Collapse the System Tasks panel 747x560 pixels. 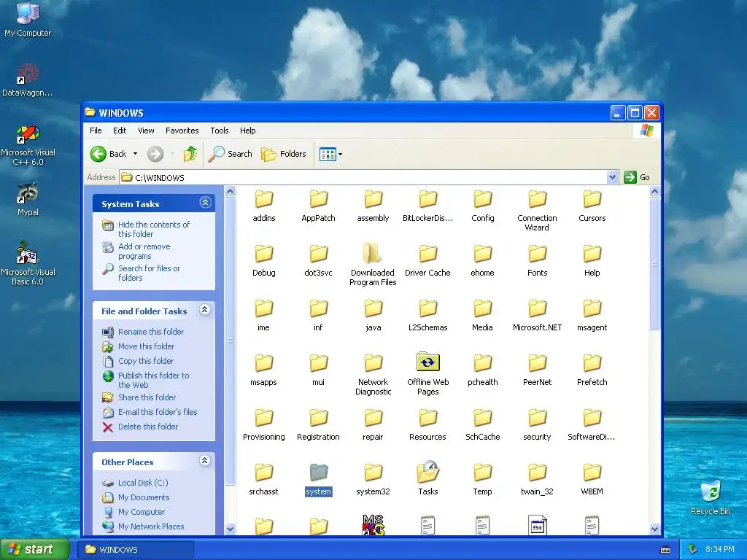tap(205, 203)
